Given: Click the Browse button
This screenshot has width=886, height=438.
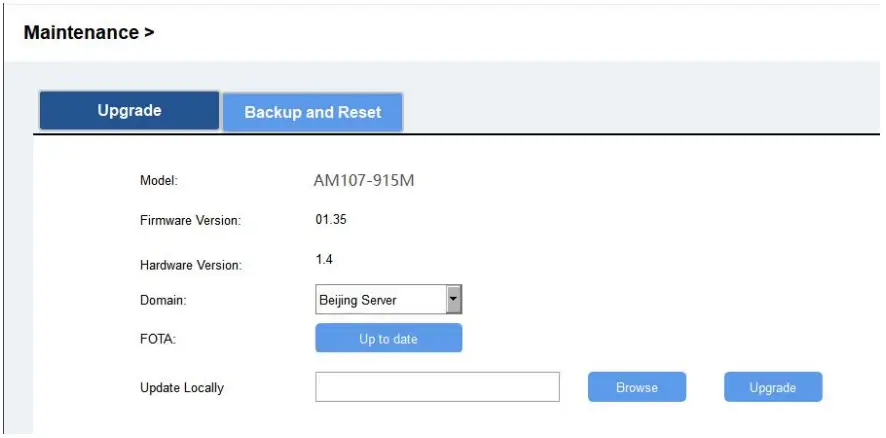Looking at the screenshot, I should point(637,387).
